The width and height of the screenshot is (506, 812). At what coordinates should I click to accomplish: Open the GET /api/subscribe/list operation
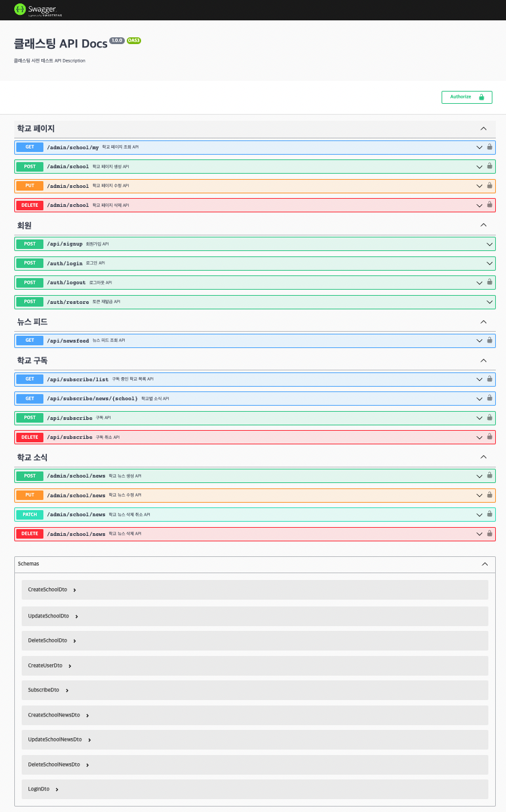[x=255, y=379]
